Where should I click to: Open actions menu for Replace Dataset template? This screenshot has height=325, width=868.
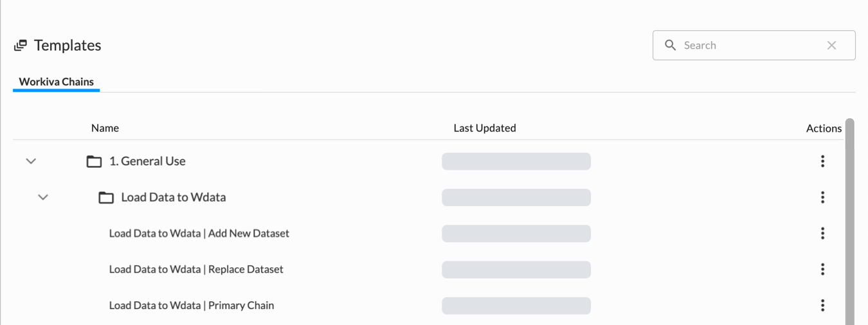[822, 269]
